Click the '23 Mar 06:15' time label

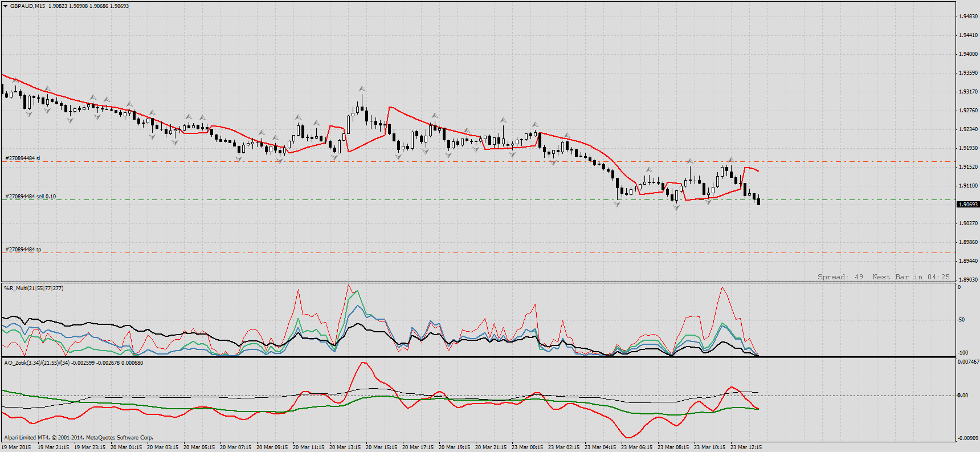636,447
